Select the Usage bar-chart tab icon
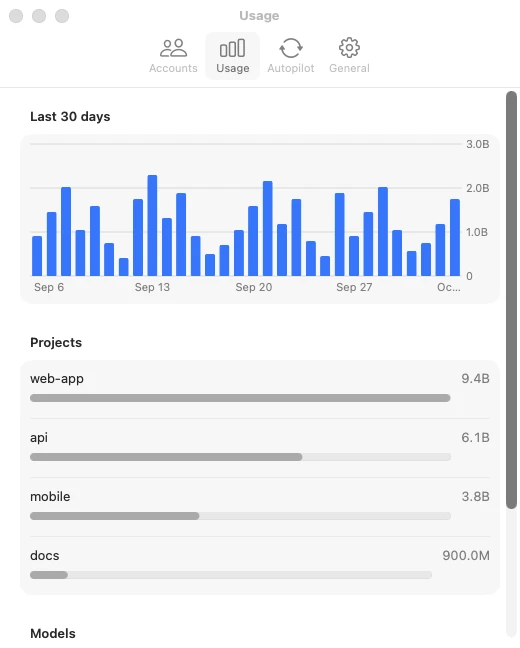 point(232,48)
